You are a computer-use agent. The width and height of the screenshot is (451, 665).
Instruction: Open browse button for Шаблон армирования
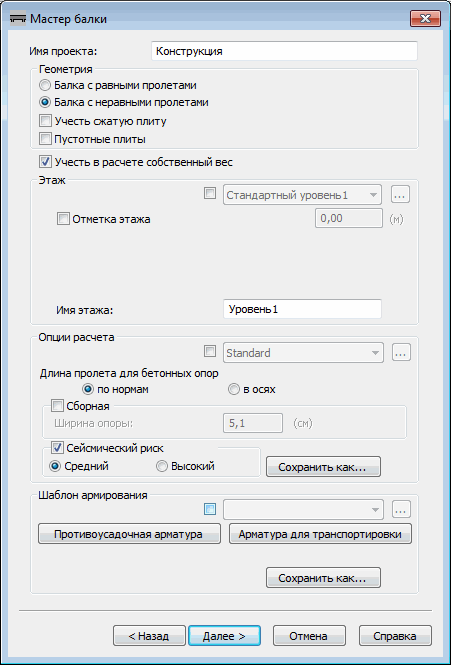point(401,509)
